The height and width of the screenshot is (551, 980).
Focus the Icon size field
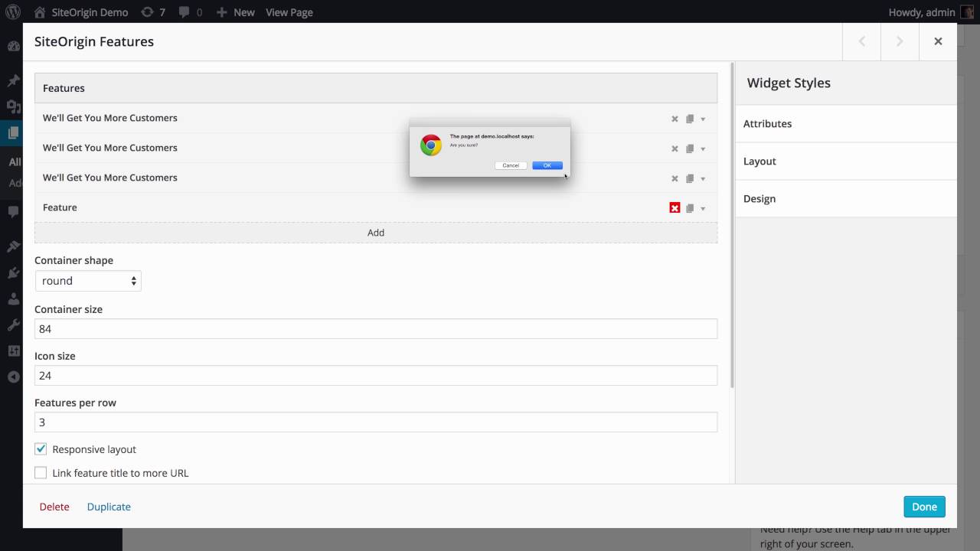tap(376, 376)
